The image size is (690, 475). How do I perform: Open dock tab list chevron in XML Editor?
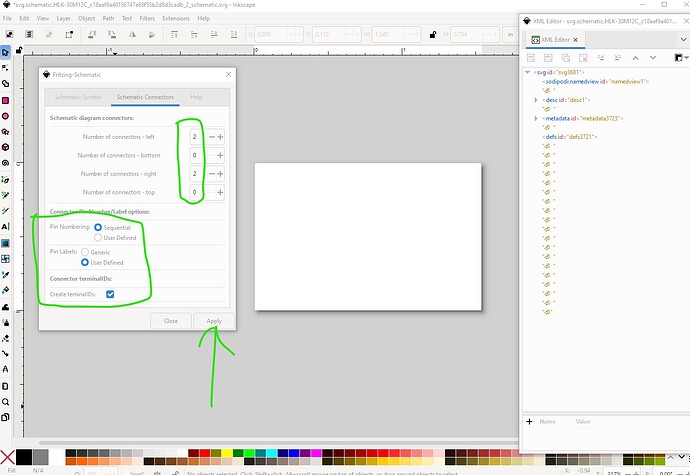[x=683, y=40]
